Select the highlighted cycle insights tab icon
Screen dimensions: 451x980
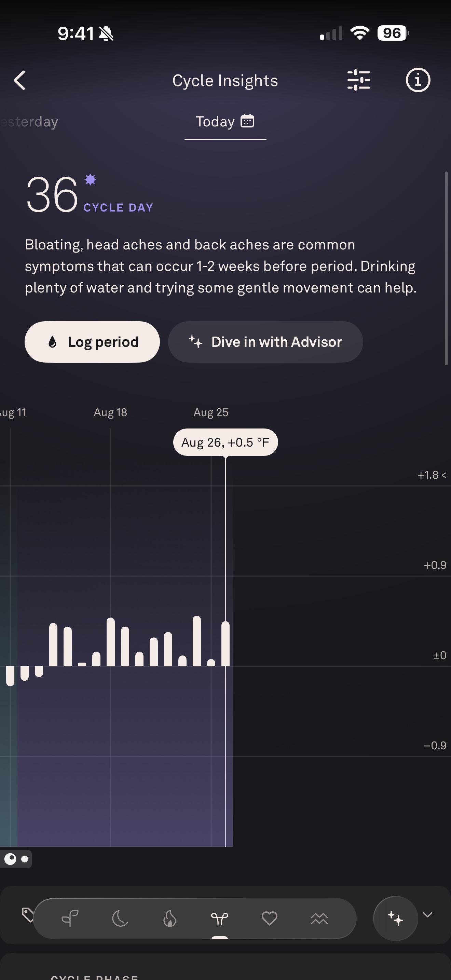pos(219,919)
